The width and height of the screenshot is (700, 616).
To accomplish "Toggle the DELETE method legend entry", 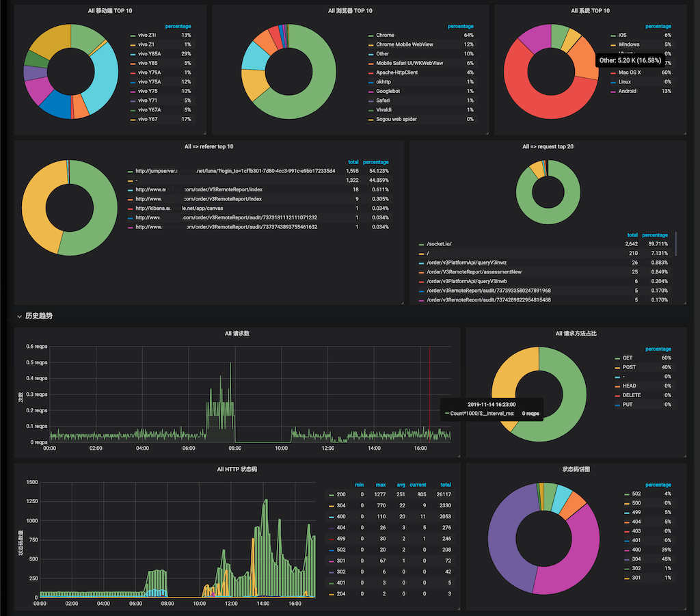I will [631, 395].
